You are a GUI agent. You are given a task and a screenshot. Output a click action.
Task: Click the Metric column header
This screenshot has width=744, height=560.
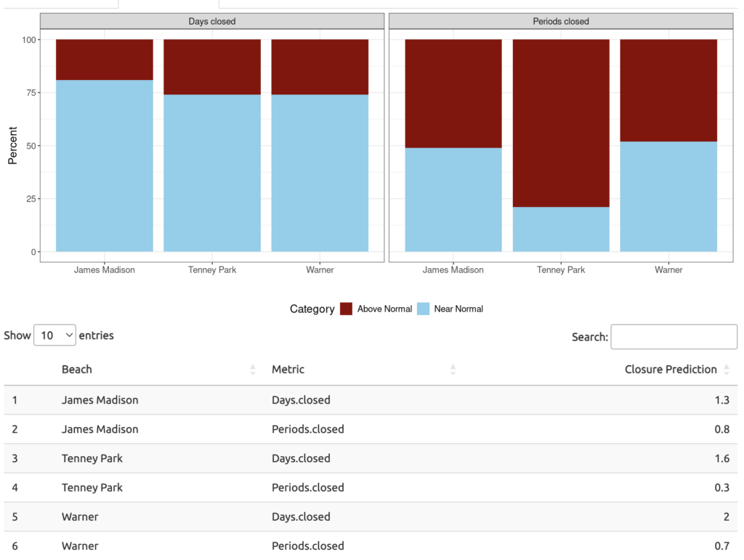288,370
